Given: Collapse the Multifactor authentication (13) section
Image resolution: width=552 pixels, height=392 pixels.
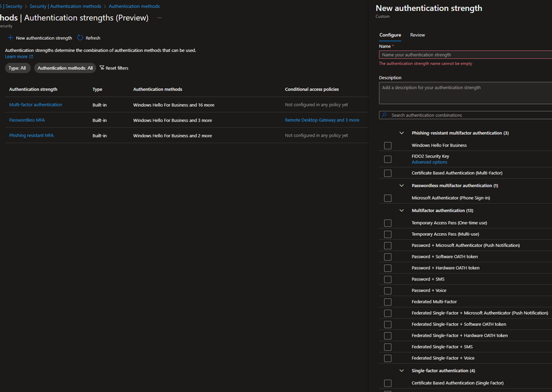Looking at the screenshot, I should 402,211.
